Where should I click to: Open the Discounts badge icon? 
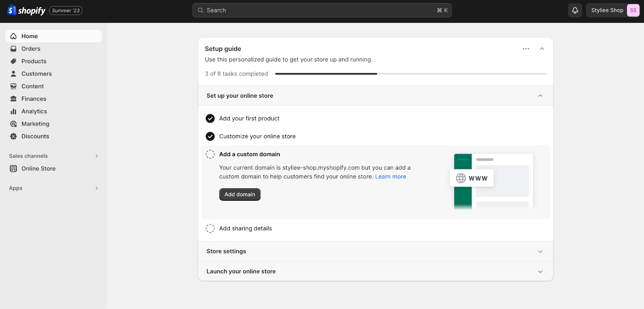coord(13,136)
